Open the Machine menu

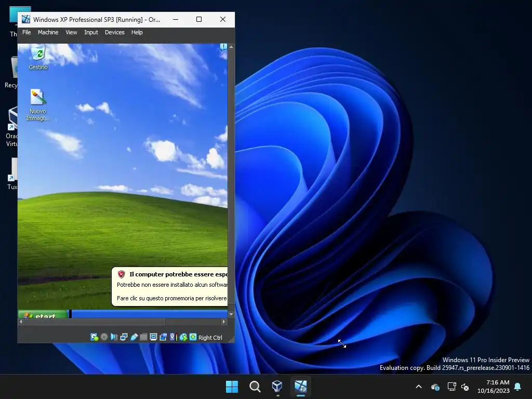pyautogui.click(x=48, y=32)
